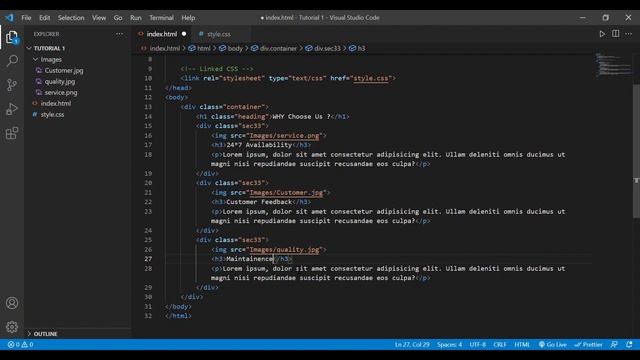Screen dimensions: 640x360
Task: Open the Selection menu
Action: click(x=71, y=18)
